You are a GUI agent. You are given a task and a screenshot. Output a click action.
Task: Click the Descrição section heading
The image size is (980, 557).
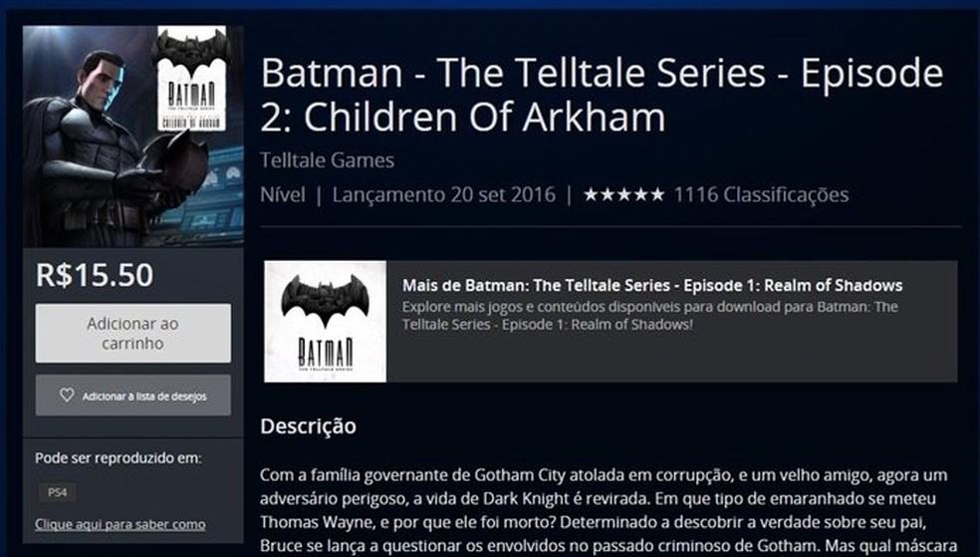pyautogui.click(x=308, y=426)
